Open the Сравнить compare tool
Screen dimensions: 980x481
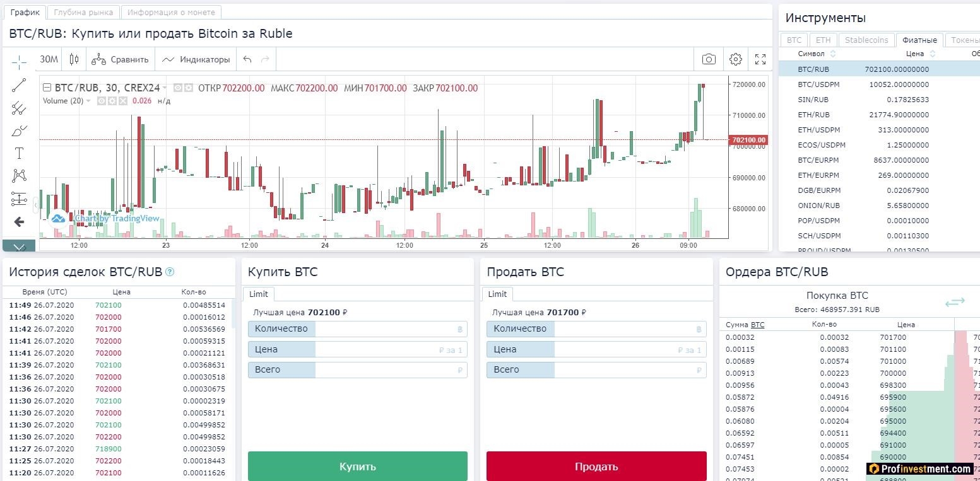[x=120, y=59]
